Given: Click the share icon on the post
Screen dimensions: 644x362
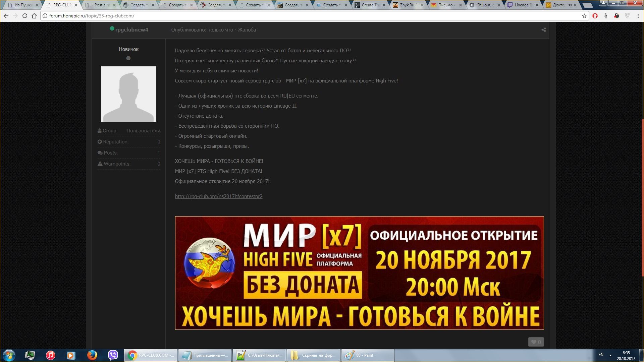Looking at the screenshot, I should point(543,30).
